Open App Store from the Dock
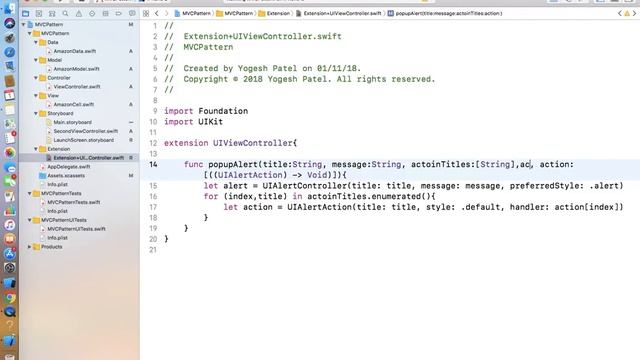Image resolution: width=640 pixels, height=360 pixels. tap(9, 253)
